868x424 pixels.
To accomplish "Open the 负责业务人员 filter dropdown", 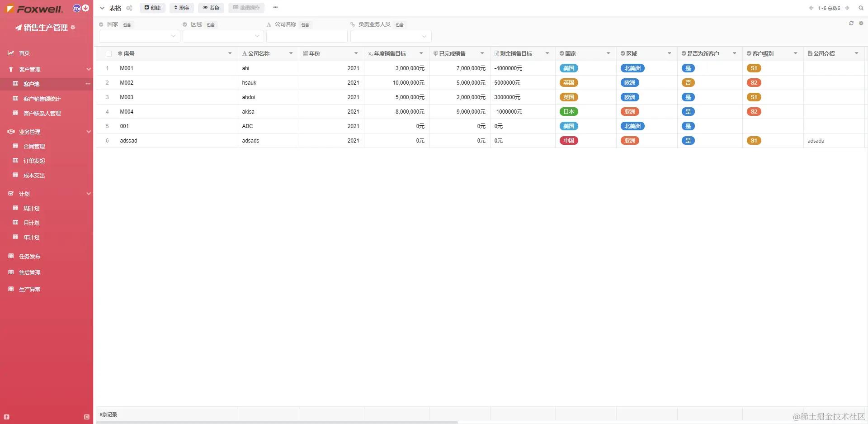I will click(x=391, y=36).
